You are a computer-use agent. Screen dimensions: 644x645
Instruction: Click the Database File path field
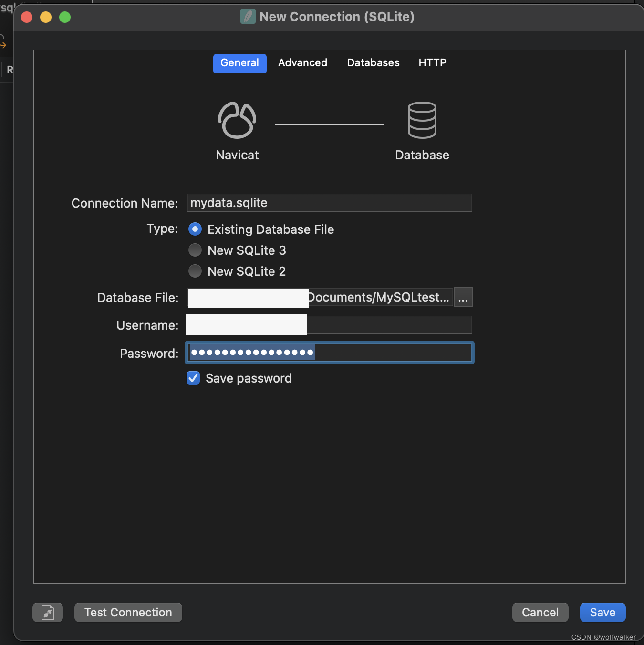(x=320, y=297)
